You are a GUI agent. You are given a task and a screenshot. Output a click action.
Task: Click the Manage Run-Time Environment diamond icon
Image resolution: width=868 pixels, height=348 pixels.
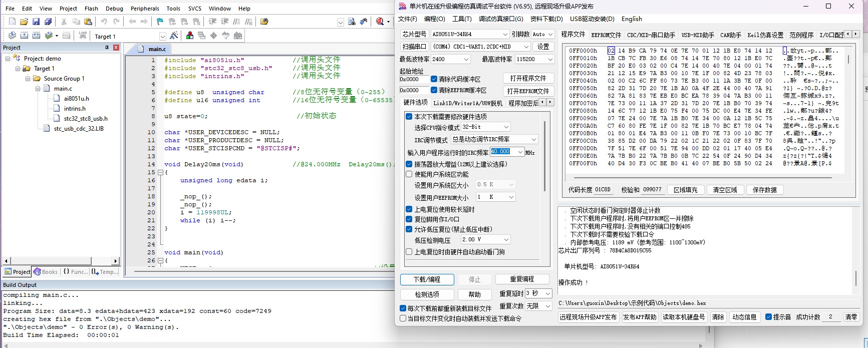coord(214,36)
